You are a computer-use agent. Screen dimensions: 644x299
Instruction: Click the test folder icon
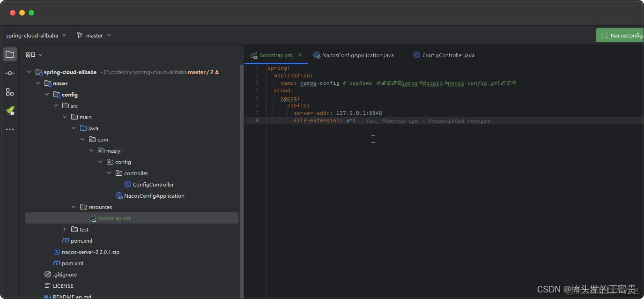coord(74,229)
